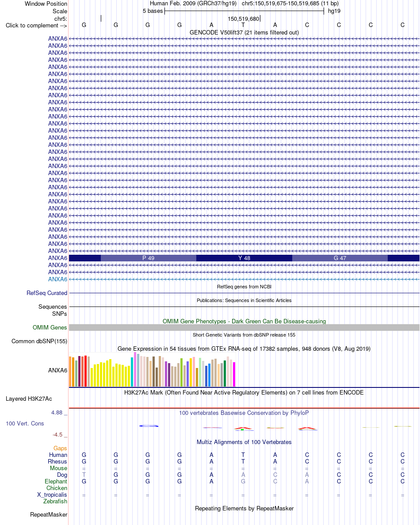Screen dimensions: 420x525
Task: Click the Sequences track label
Action: (53, 307)
